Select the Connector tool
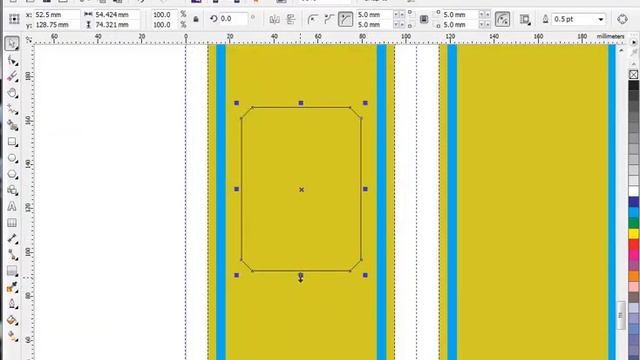 [12, 255]
